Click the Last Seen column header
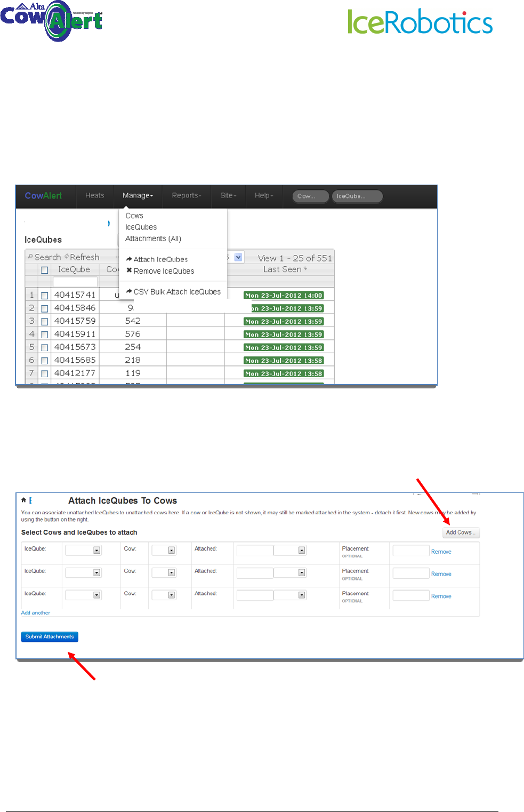This screenshot has width=524, height=812. (x=283, y=269)
